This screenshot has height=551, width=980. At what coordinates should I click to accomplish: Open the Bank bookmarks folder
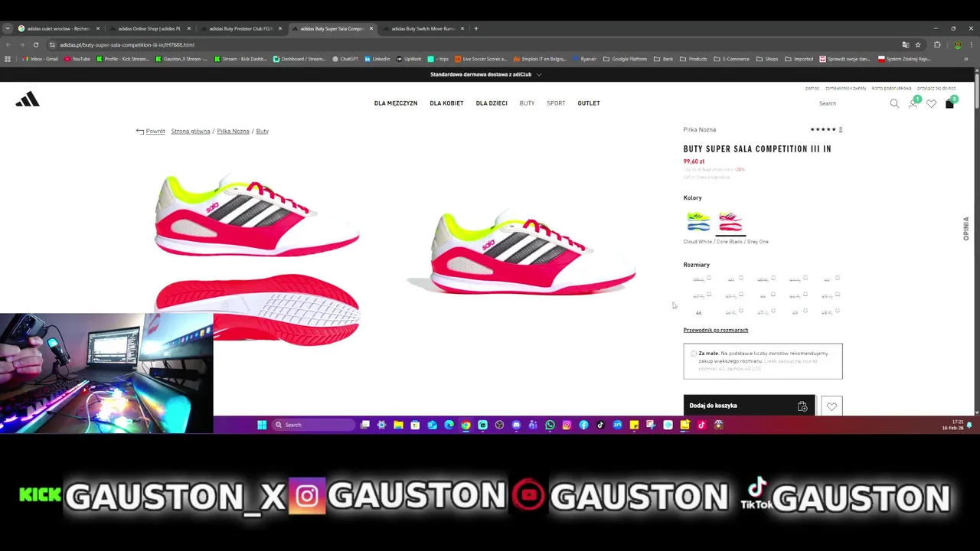coord(664,59)
